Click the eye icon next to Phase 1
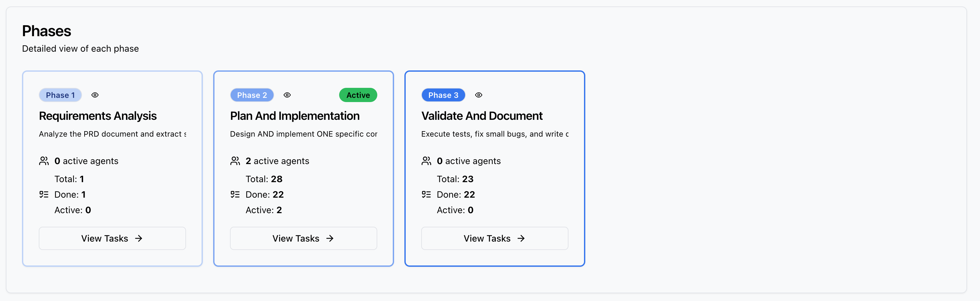Viewport: 980px width, 301px height. coord(95,95)
